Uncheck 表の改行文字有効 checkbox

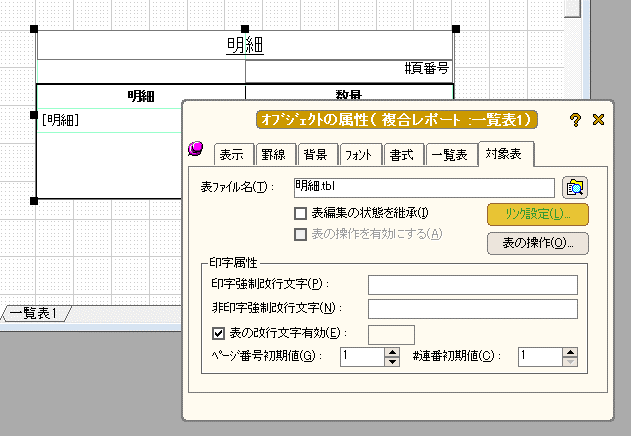(219, 334)
